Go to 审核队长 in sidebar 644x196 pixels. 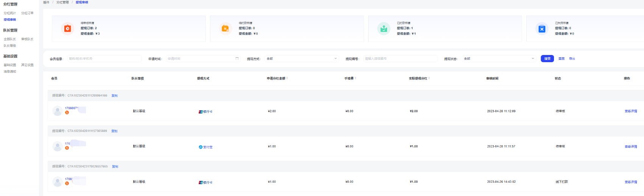[x=27, y=39]
